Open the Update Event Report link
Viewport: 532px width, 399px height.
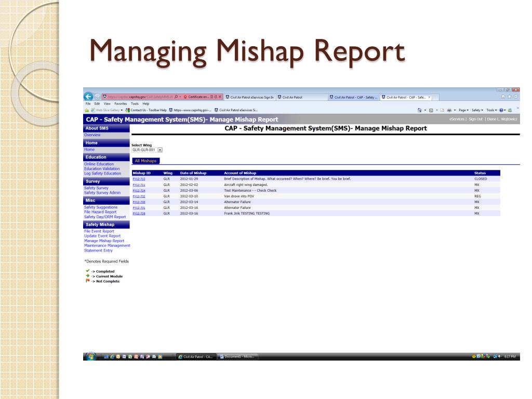[102, 236]
